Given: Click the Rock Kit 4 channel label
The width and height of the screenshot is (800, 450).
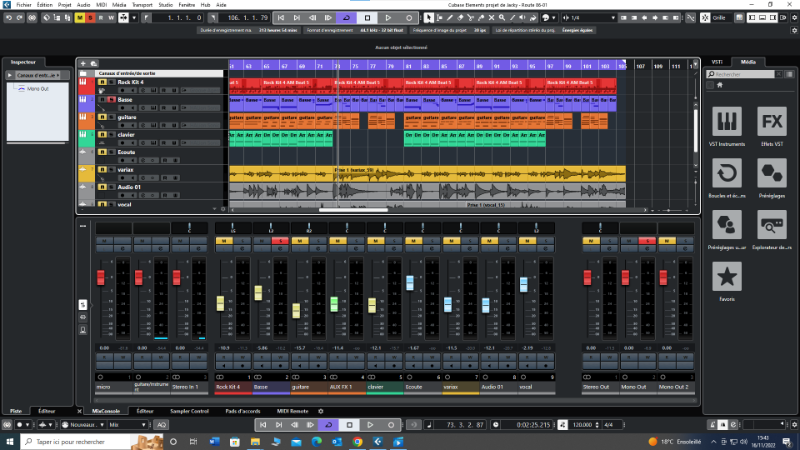Looking at the screenshot, I should [x=233, y=387].
